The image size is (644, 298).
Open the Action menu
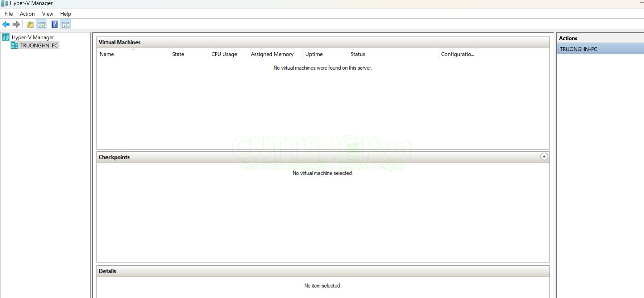pos(27,14)
